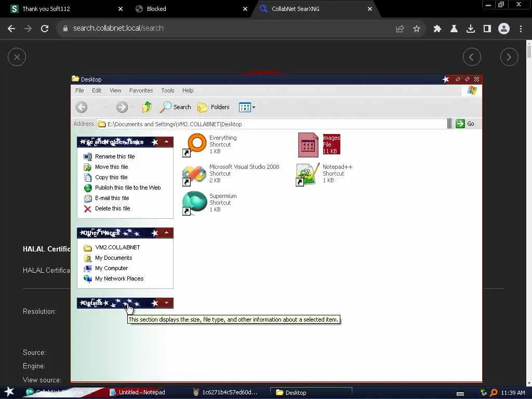Click browser forward arrow

tap(28, 29)
